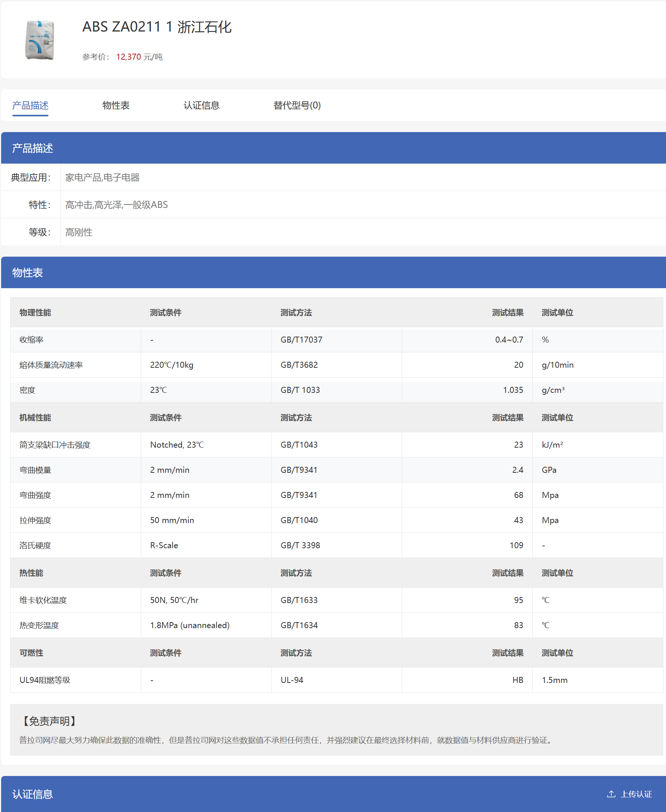Click the 收缩率 row label
666x812 pixels.
(x=32, y=340)
